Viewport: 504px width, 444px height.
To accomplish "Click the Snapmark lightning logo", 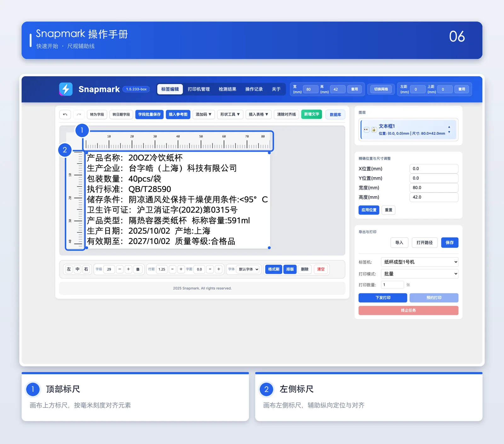I will click(x=66, y=89).
